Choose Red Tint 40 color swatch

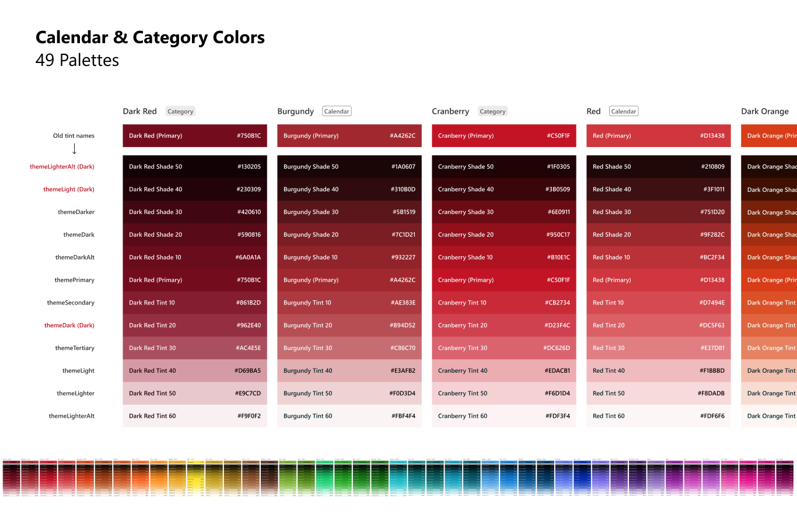pyautogui.click(x=659, y=370)
